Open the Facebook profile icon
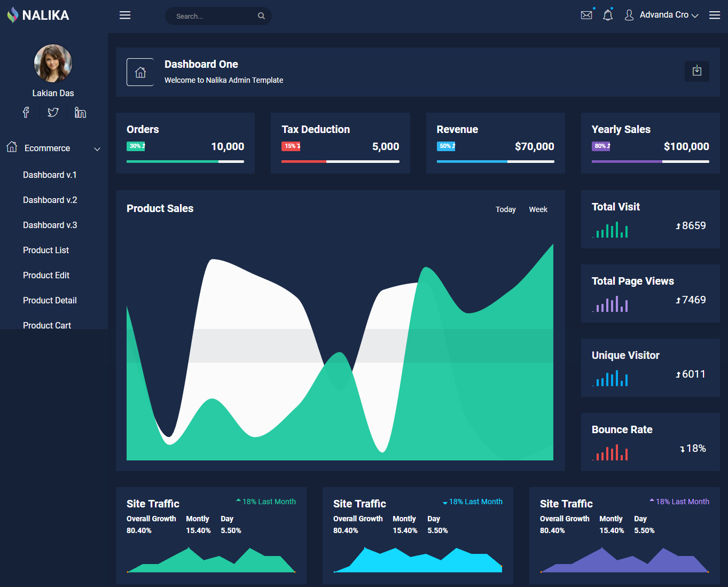 [x=26, y=112]
